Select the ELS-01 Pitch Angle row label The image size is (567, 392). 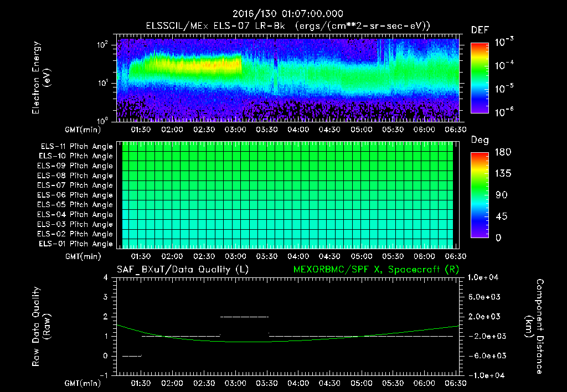[75, 244]
